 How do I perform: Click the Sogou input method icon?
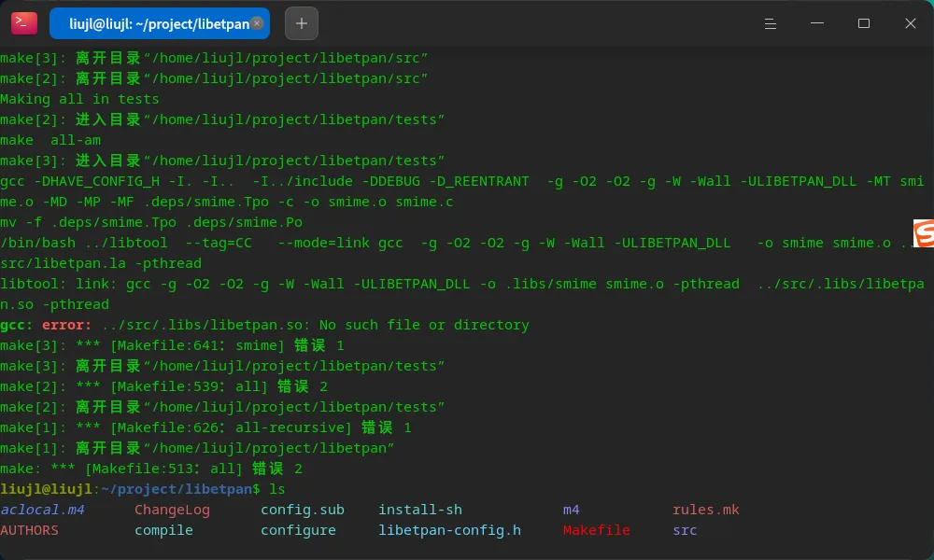(x=924, y=232)
